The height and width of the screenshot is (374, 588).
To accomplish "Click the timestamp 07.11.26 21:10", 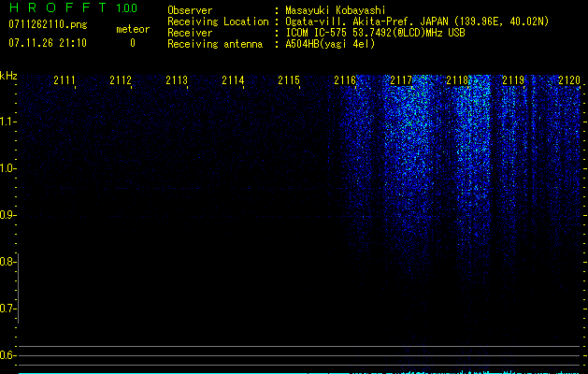I will coord(48,43).
